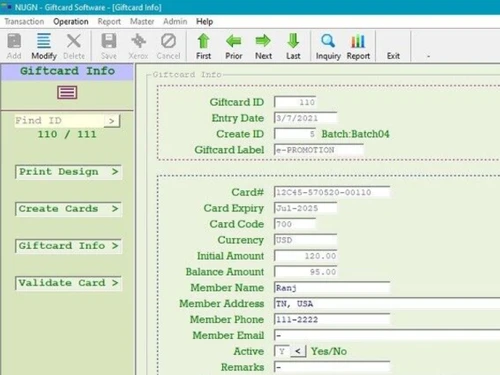Open the Help menu
Screen dimensions: 500x375
click(204, 22)
